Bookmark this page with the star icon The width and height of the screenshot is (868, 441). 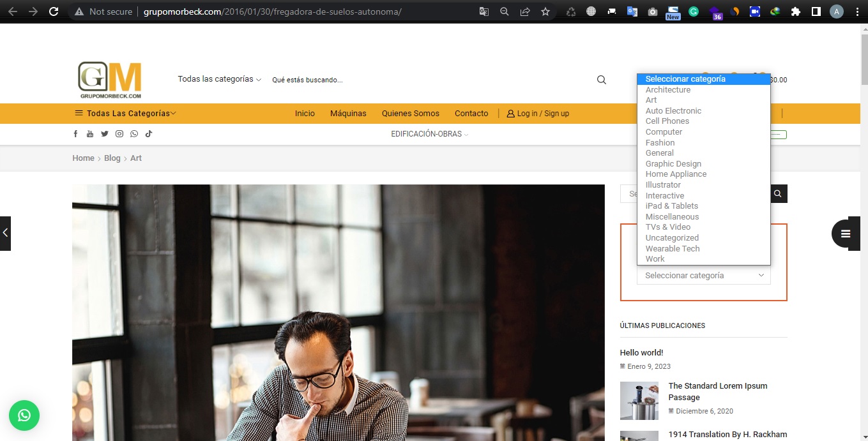[x=545, y=11]
